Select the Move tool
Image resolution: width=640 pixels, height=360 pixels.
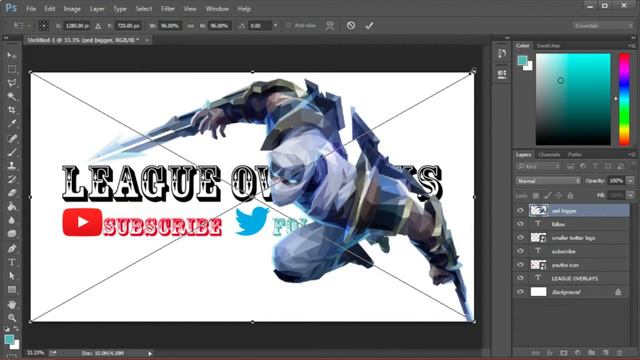pyautogui.click(x=12, y=55)
